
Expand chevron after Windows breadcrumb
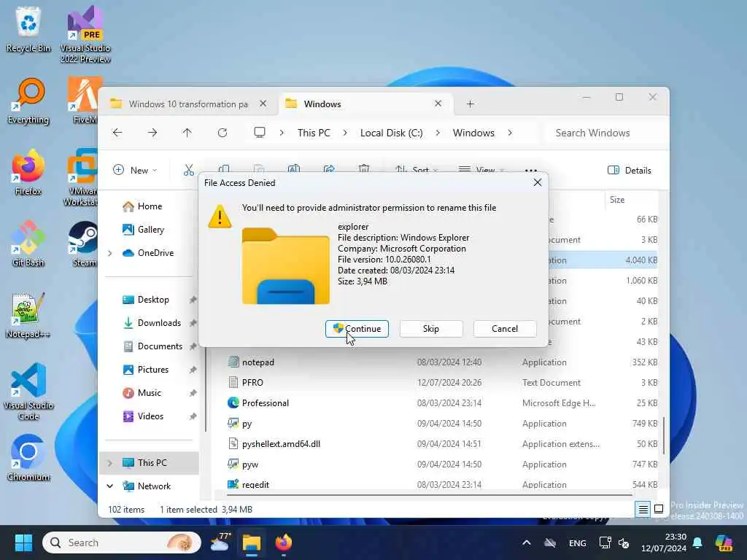[510, 133]
